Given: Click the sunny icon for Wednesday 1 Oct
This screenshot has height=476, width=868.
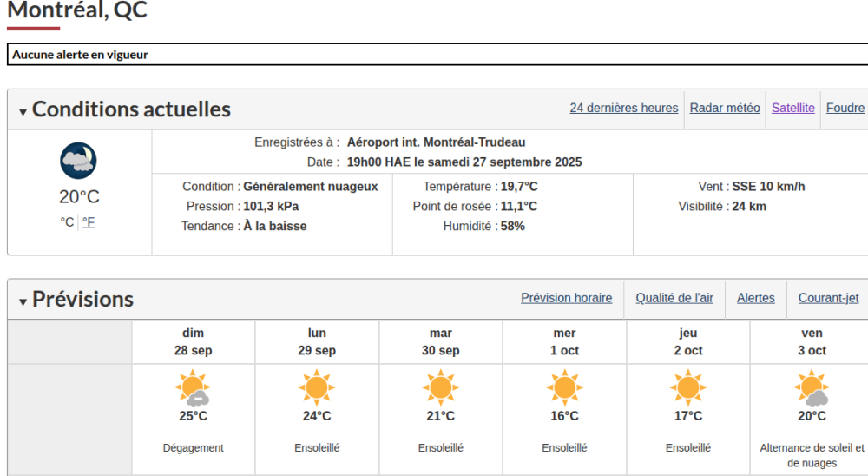Looking at the screenshot, I should (x=564, y=387).
